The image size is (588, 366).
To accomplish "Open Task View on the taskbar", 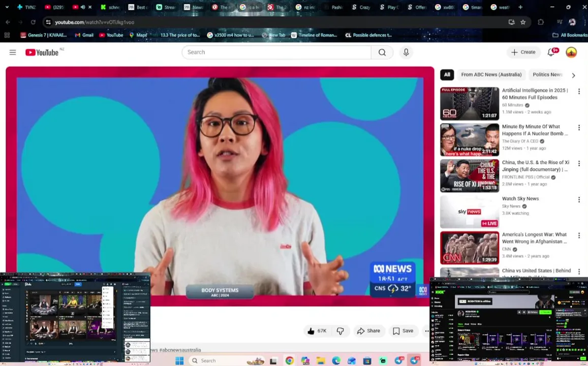I will (x=273, y=361).
